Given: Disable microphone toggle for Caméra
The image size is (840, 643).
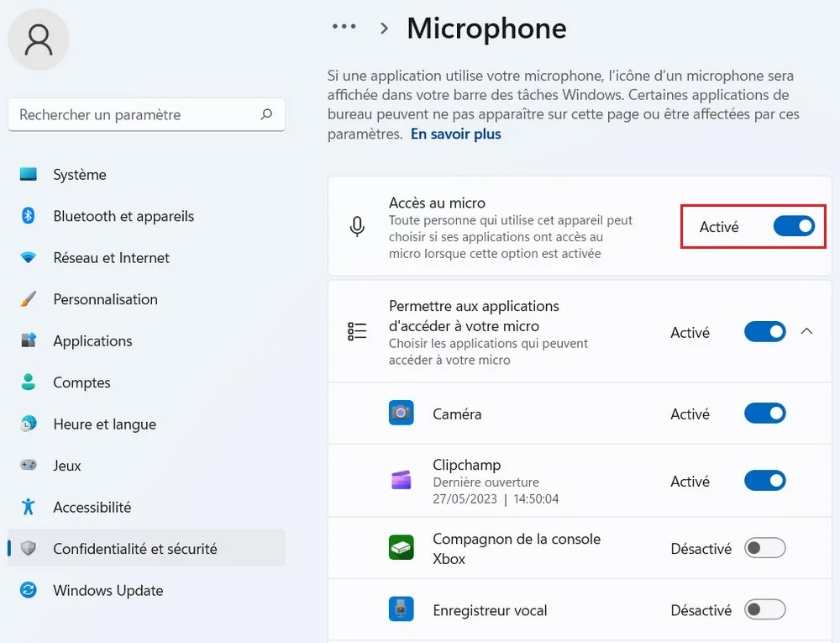Looking at the screenshot, I should (x=764, y=413).
